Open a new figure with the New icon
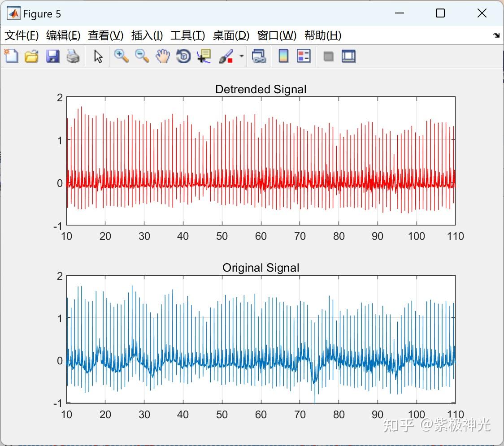Screen dimensions: 504x446 pyautogui.click(x=11, y=56)
